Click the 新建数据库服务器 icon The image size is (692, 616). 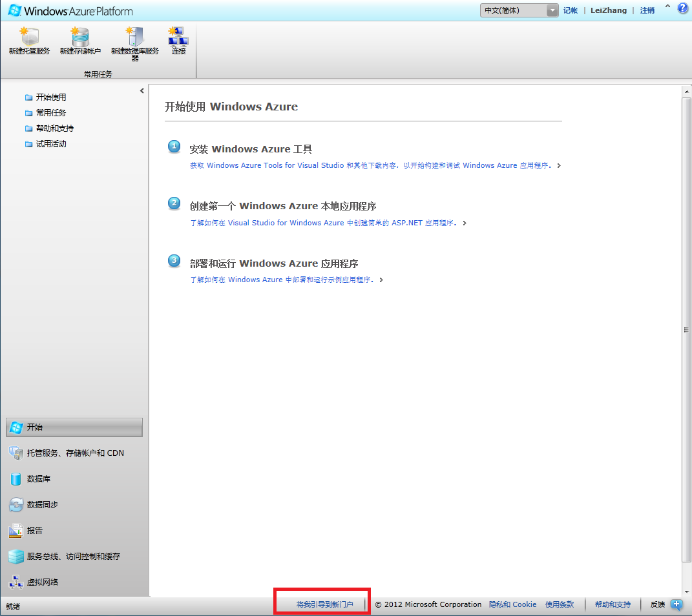click(x=134, y=37)
